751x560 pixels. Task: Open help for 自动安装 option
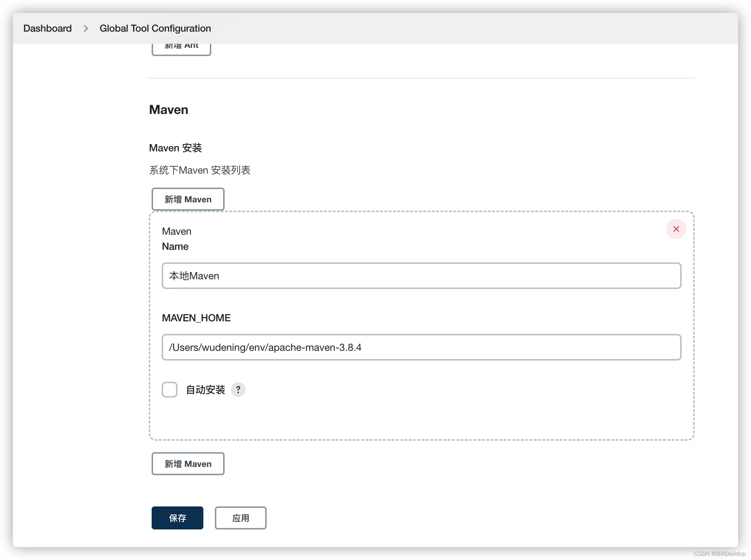point(238,390)
